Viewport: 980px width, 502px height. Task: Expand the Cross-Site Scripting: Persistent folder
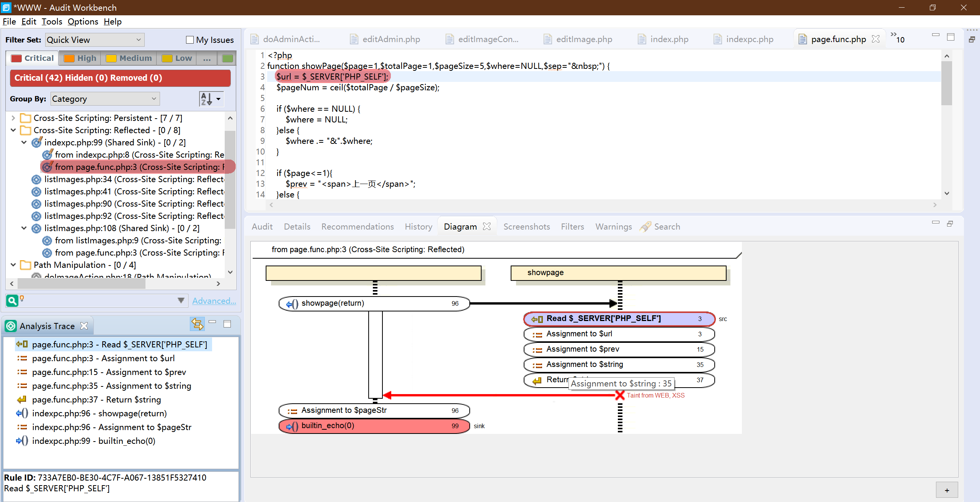pyautogui.click(x=13, y=118)
